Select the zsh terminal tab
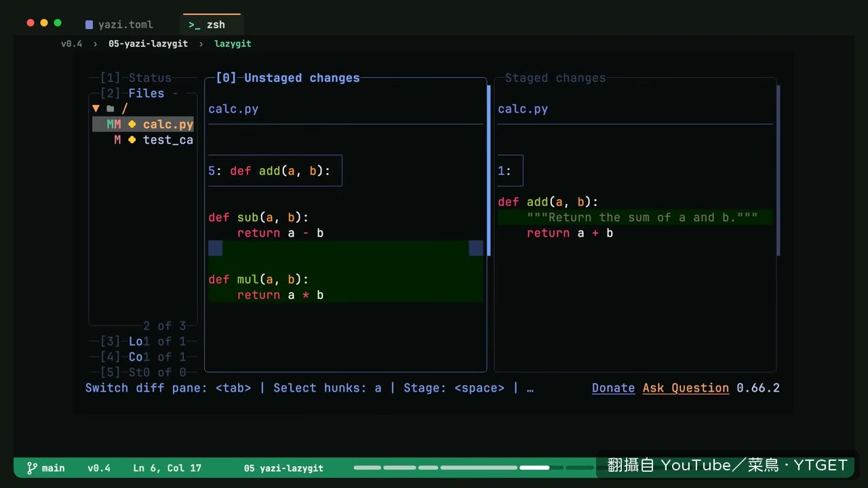 click(212, 25)
